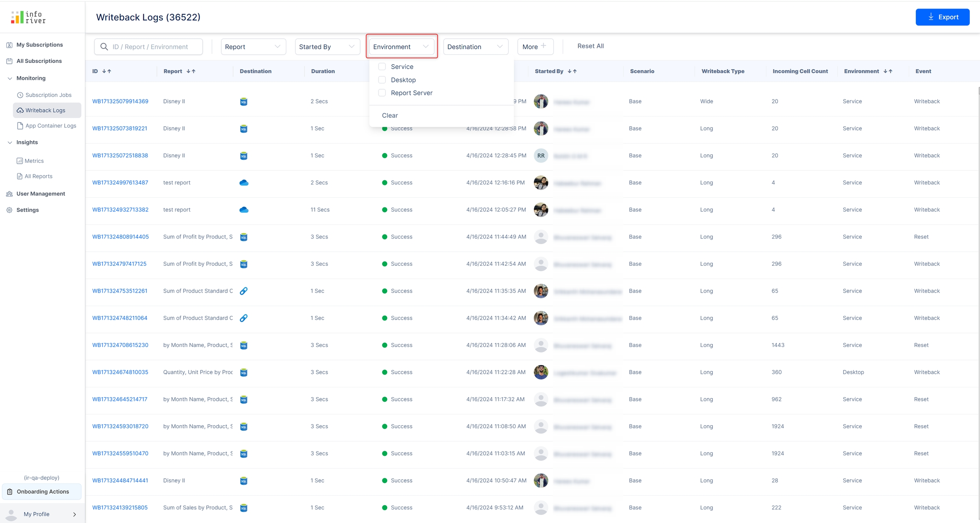Viewport: 980px width, 523px height.
Task: Click the Export button
Action: (x=942, y=17)
